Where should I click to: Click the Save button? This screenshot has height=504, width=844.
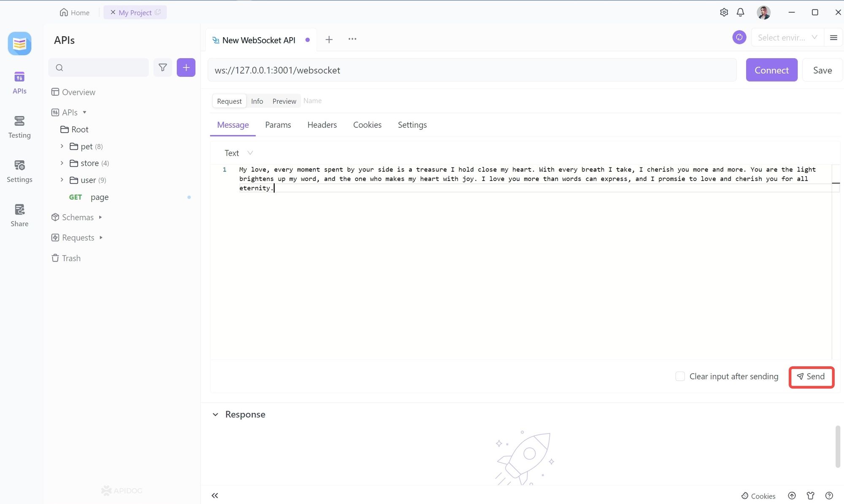(822, 70)
